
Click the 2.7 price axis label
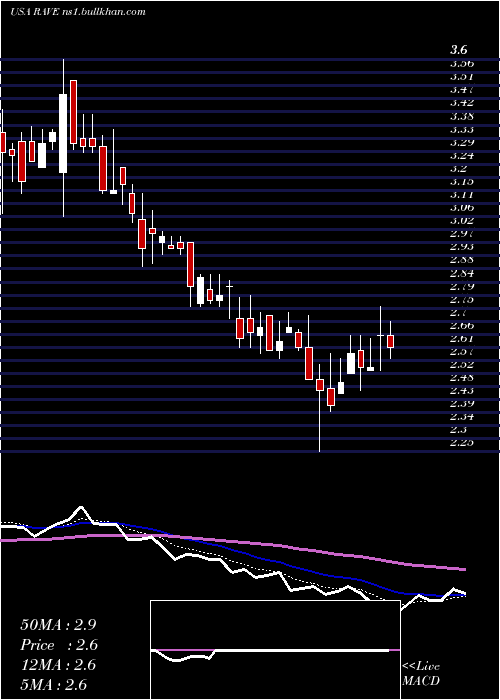coord(459,312)
